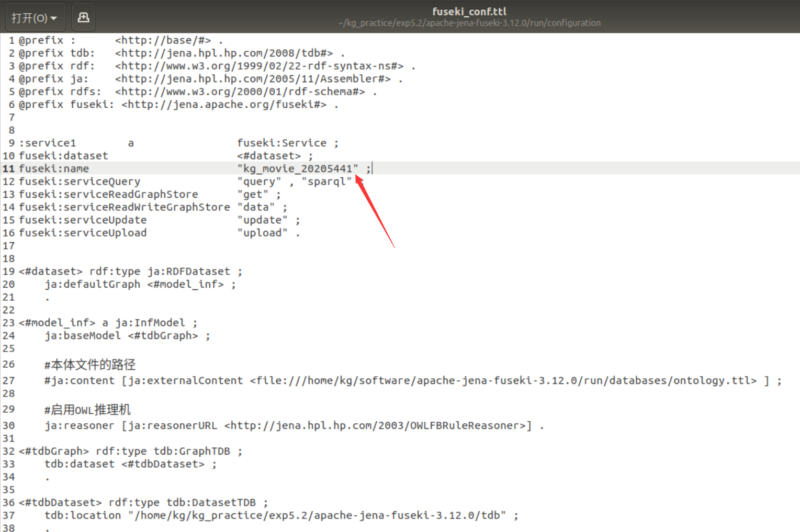Click the rdf-syntax-ns URL on line 3
This screenshot has width=800, height=532.
(x=259, y=66)
